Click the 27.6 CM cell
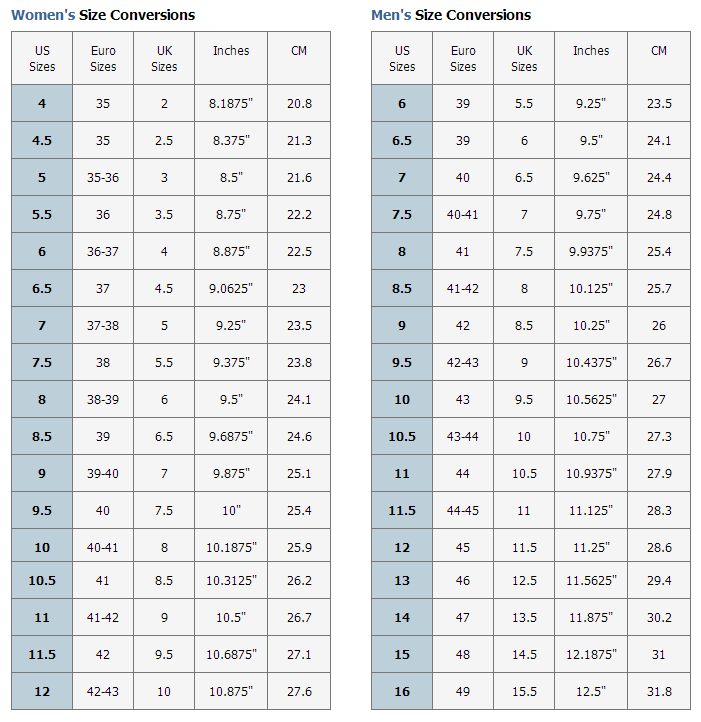Image resolution: width=701 pixels, height=722 pixels. coord(299,692)
